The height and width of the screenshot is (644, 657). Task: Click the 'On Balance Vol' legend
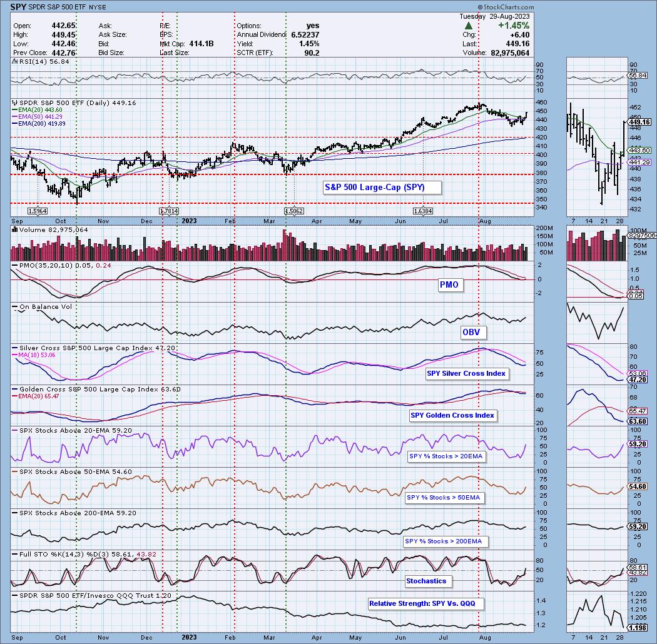(42, 306)
